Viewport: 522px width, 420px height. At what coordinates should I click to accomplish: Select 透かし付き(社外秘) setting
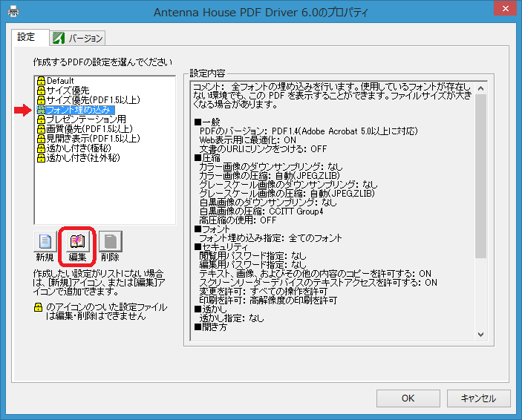pos(83,158)
